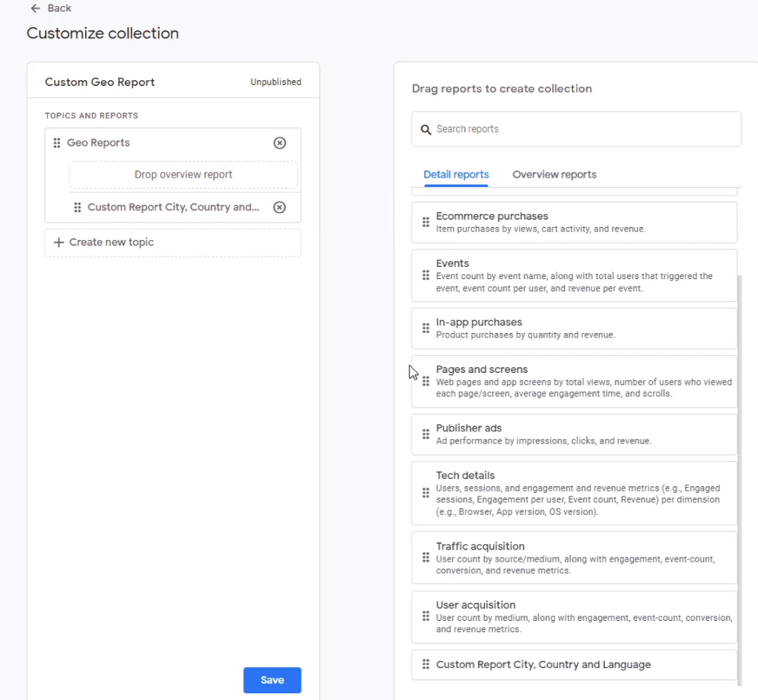Image resolution: width=758 pixels, height=700 pixels.
Task: Select the Detail reports tab
Action: coord(456,174)
